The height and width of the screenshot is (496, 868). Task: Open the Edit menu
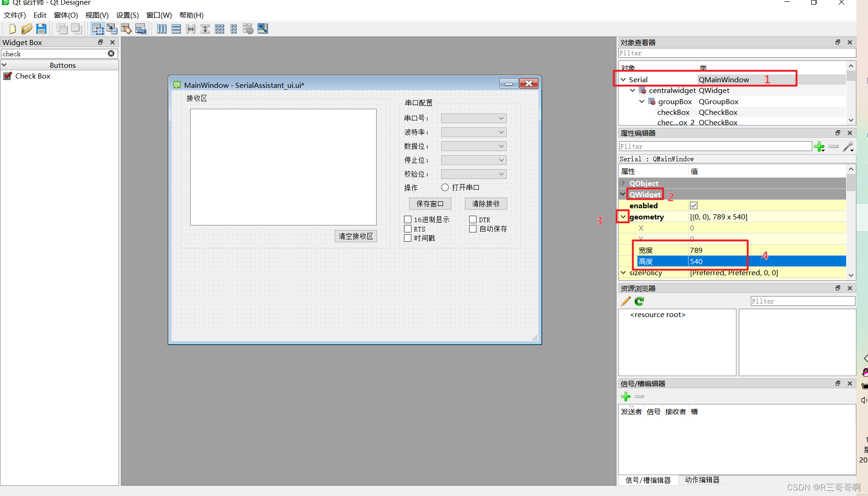[x=40, y=15]
